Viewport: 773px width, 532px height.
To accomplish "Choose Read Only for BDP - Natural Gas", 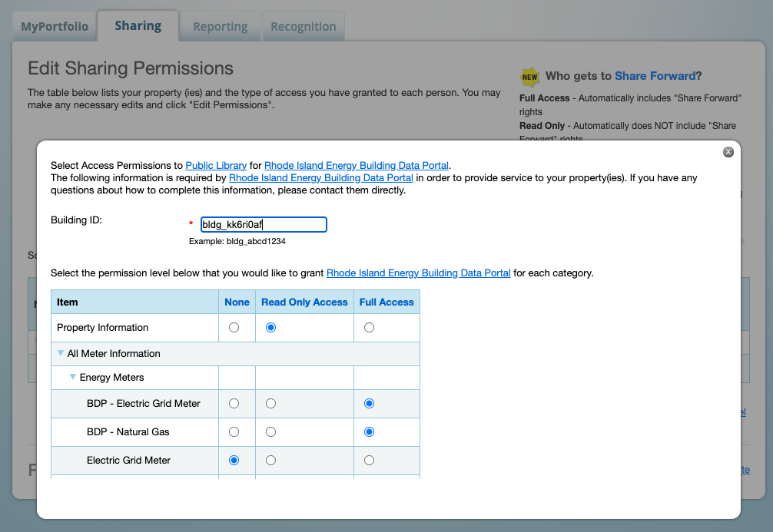I will [x=270, y=432].
